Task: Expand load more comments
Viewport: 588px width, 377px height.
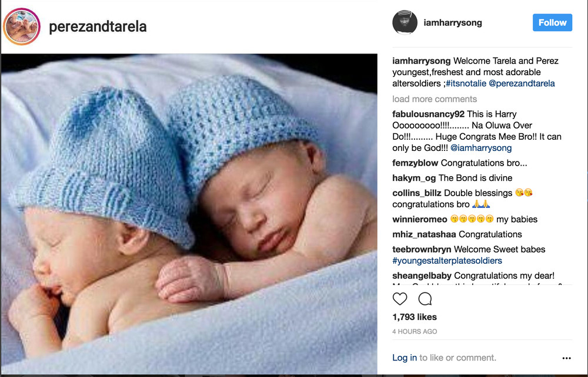Action: point(435,99)
